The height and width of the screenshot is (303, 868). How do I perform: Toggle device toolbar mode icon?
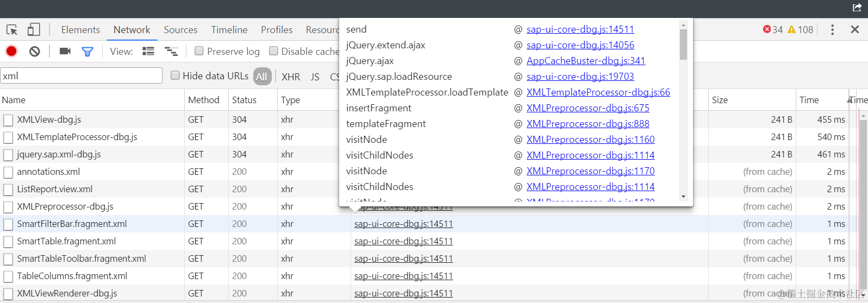(x=34, y=29)
